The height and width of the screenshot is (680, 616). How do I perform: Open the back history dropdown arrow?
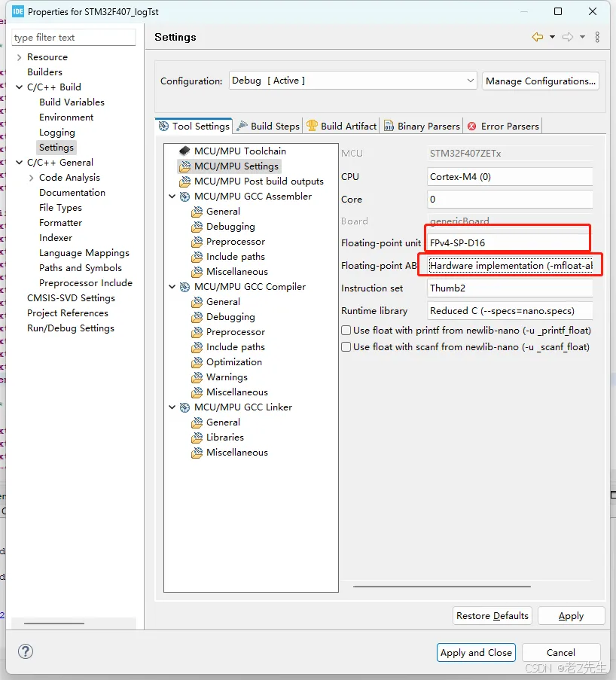(x=552, y=38)
